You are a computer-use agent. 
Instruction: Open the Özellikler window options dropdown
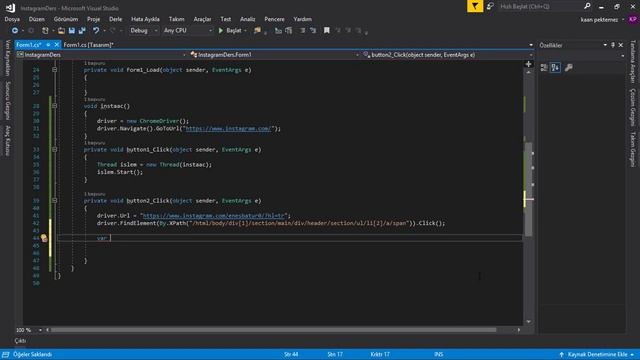(x=605, y=45)
